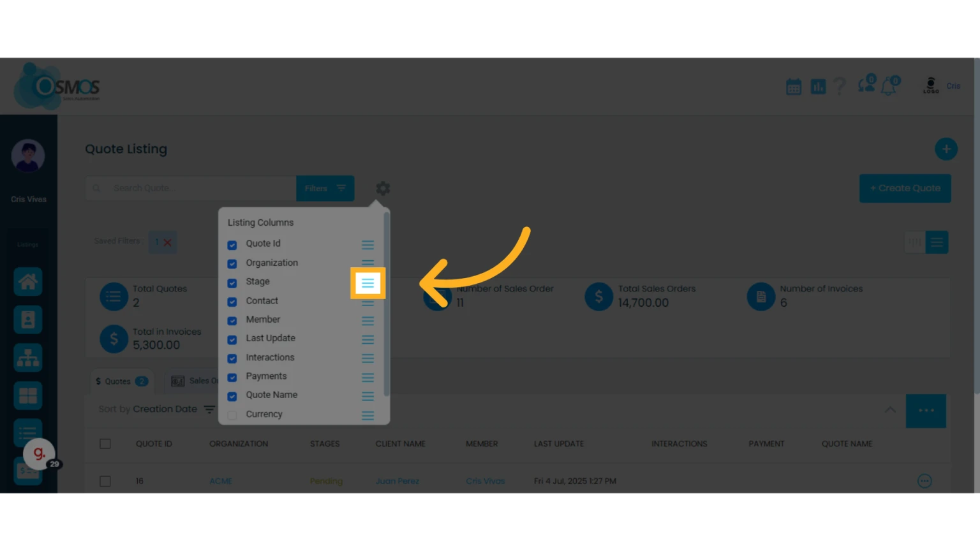The width and height of the screenshot is (980, 551).
Task: Open Sort by Creation Date dropdown
Action: [x=156, y=409]
